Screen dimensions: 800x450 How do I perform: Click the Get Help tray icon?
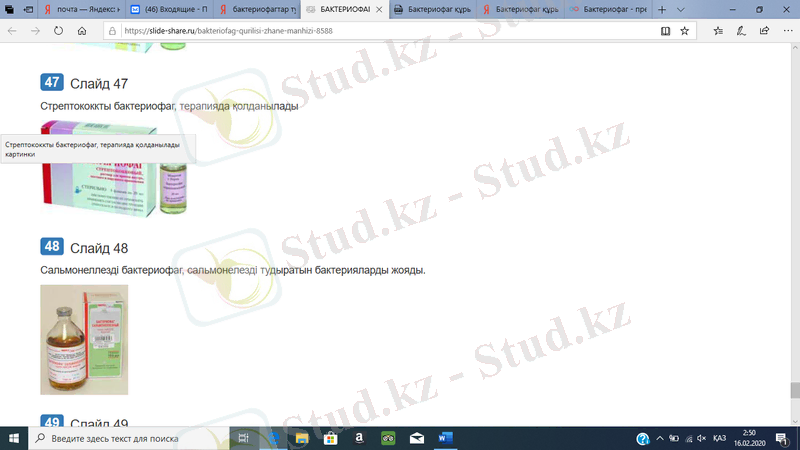(643, 438)
